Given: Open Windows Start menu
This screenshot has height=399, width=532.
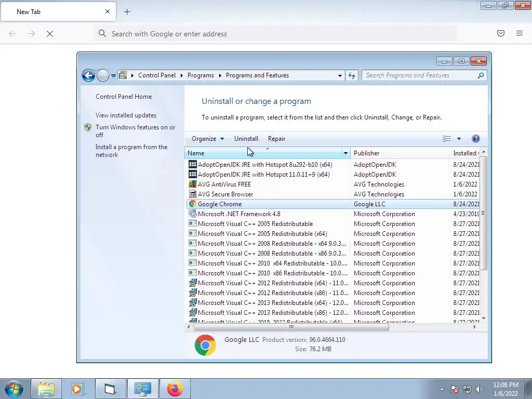Looking at the screenshot, I should coord(14,389).
